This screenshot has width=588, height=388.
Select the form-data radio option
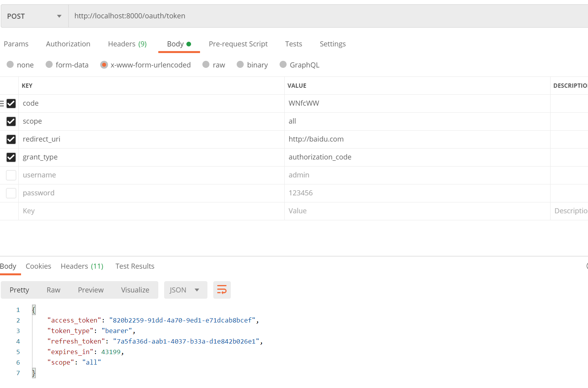49,65
